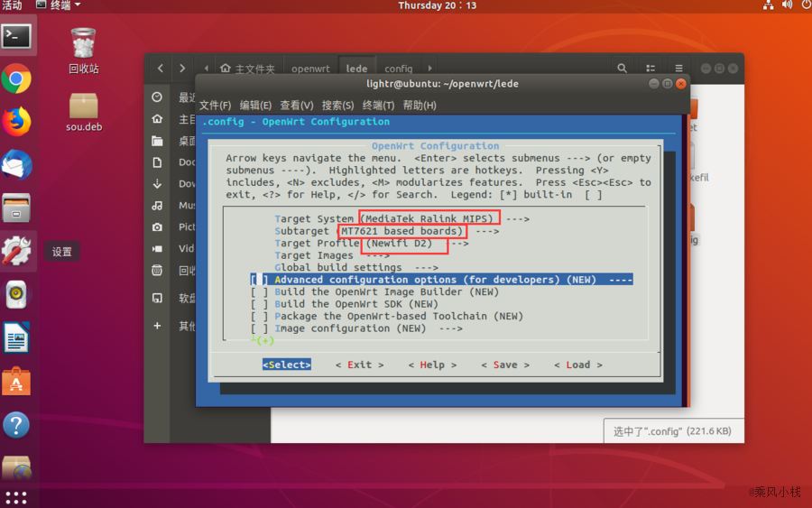Select Music note icon in Files sidebar

click(x=157, y=206)
